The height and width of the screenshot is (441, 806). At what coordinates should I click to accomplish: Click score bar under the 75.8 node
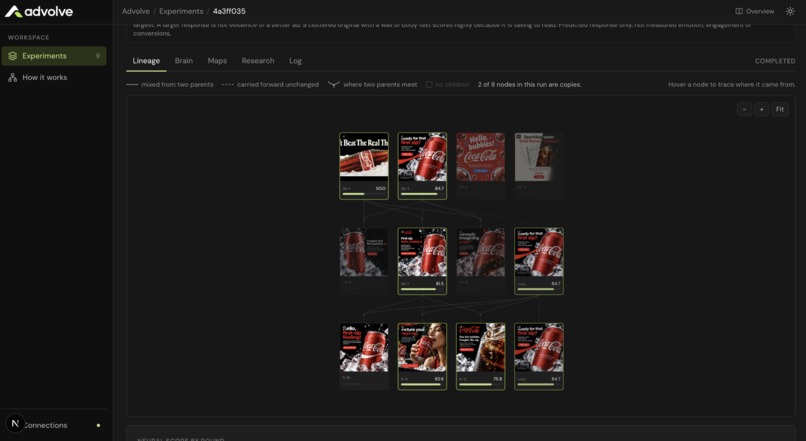(x=481, y=384)
